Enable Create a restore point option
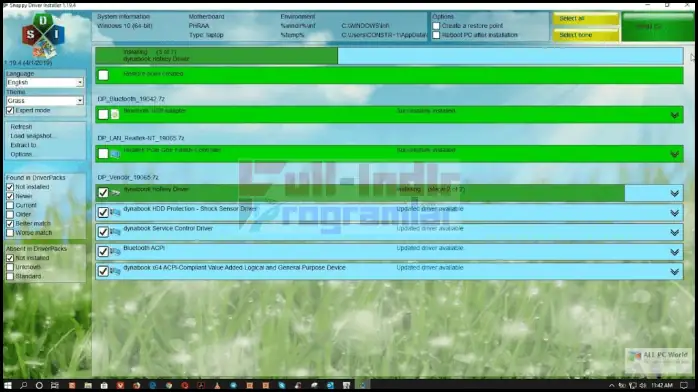Image resolution: width=698 pixels, height=392 pixels. tap(436, 26)
